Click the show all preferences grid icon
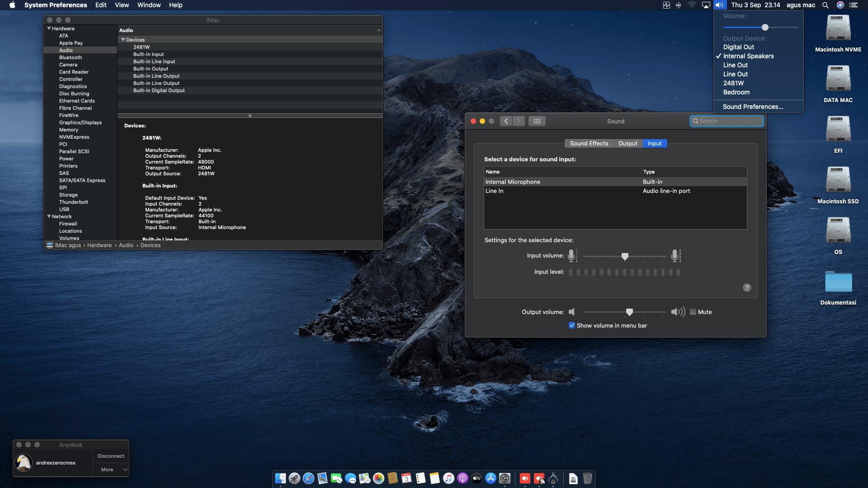This screenshot has width=868, height=488. 537,121
